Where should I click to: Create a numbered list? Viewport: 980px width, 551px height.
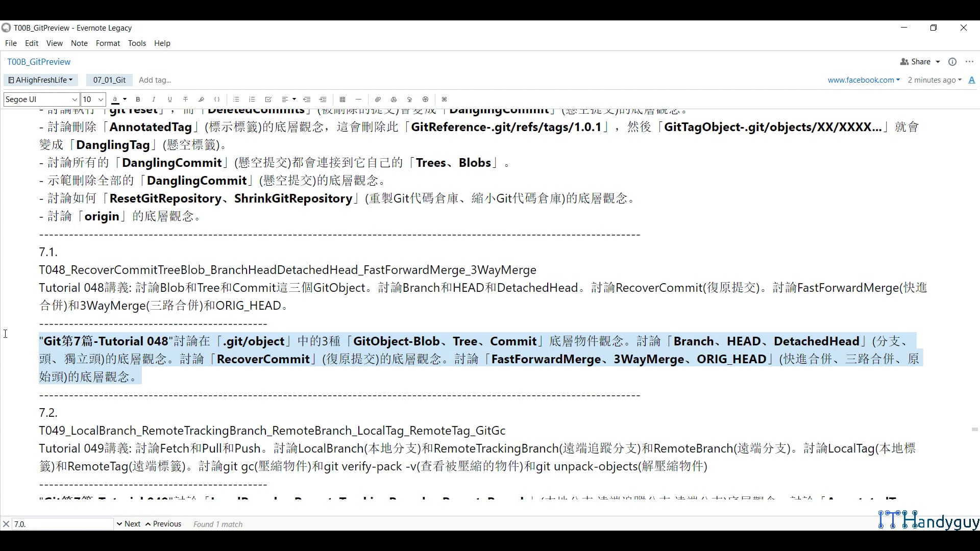point(252,99)
